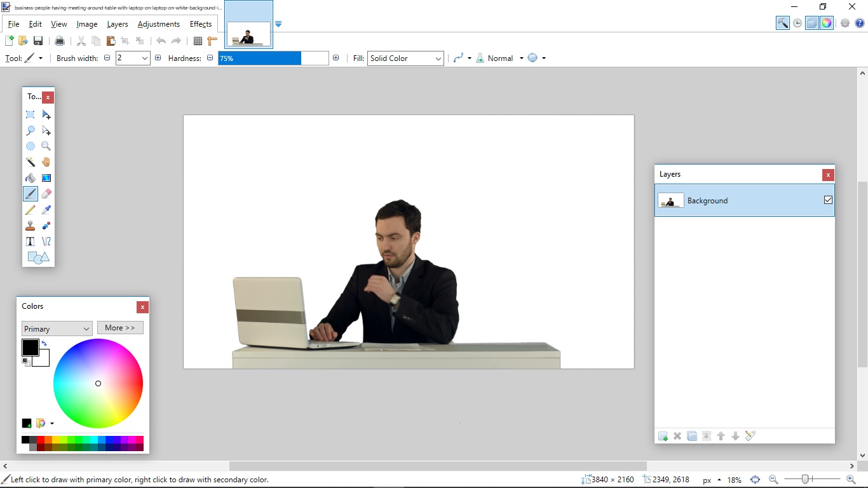
Task: Select the Clone Stamp tool
Action: click(30, 226)
